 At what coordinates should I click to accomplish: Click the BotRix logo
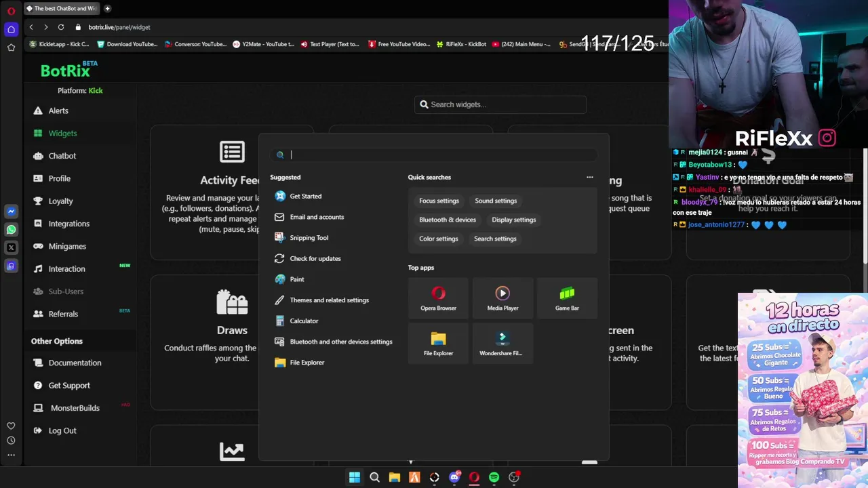[68, 70]
